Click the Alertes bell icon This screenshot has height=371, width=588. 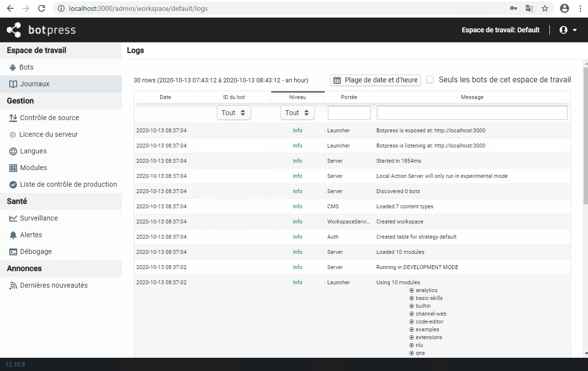[x=13, y=235]
